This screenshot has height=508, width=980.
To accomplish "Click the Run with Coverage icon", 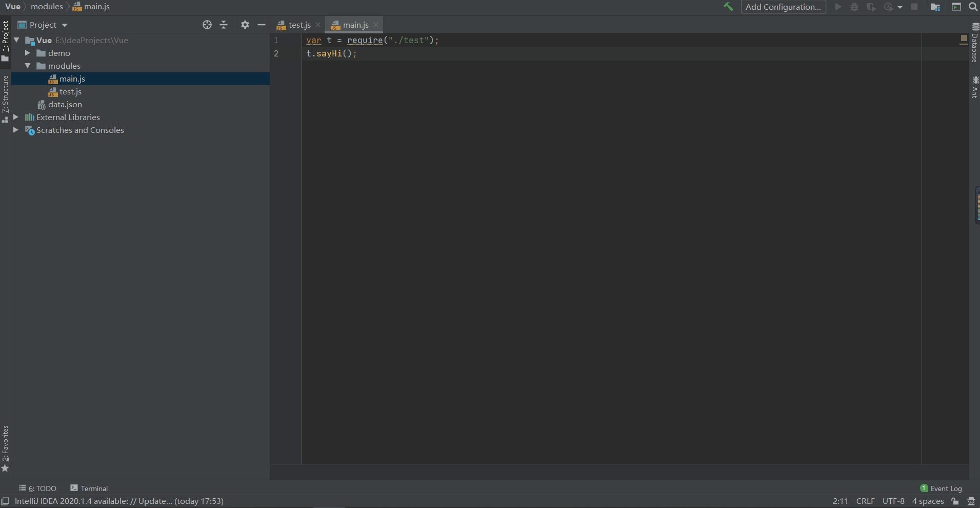I will click(871, 7).
